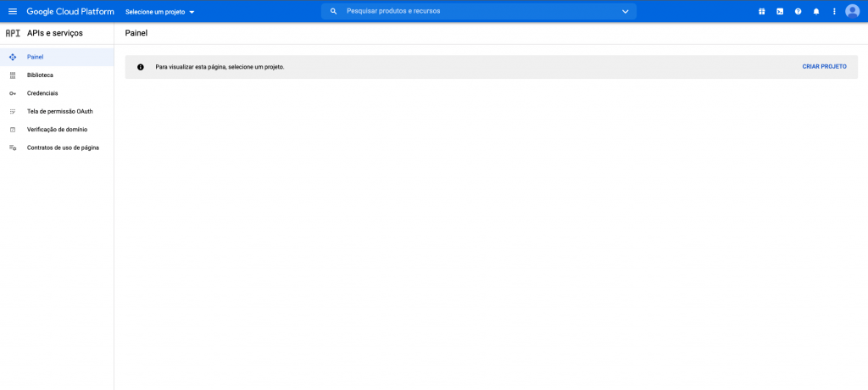Open the hamburger navigation menu
This screenshot has height=390, width=868.
coord(13,11)
